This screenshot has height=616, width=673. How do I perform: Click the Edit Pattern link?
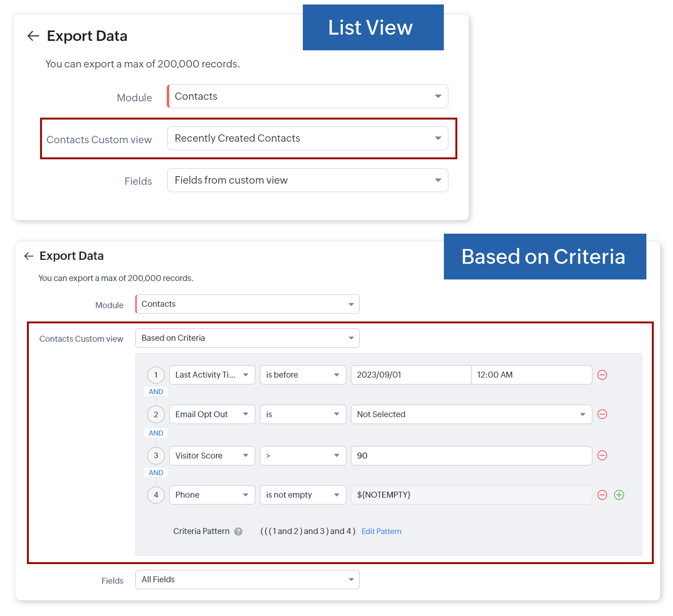381,531
